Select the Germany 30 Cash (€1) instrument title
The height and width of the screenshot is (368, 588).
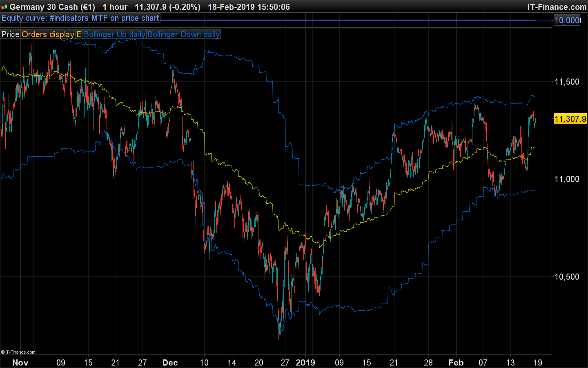[52, 7]
